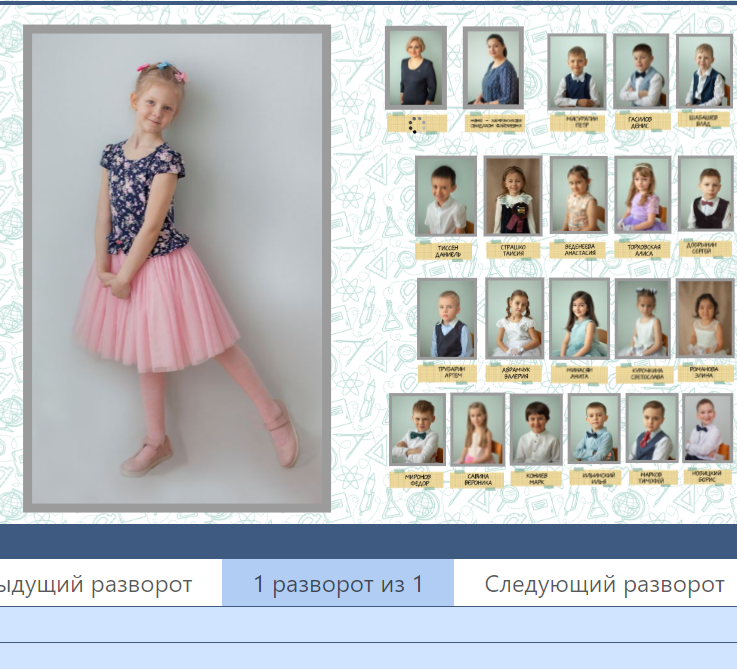Viewport: 737px width, 669px height.
Task: Click the name label 'Трубарин Артём'
Action: coord(447,373)
